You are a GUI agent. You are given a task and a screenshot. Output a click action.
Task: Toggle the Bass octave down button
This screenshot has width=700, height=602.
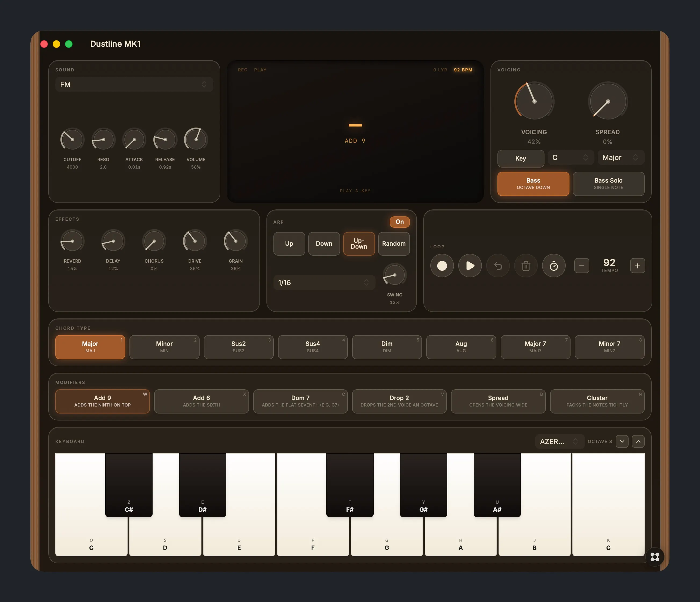(533, 184)
